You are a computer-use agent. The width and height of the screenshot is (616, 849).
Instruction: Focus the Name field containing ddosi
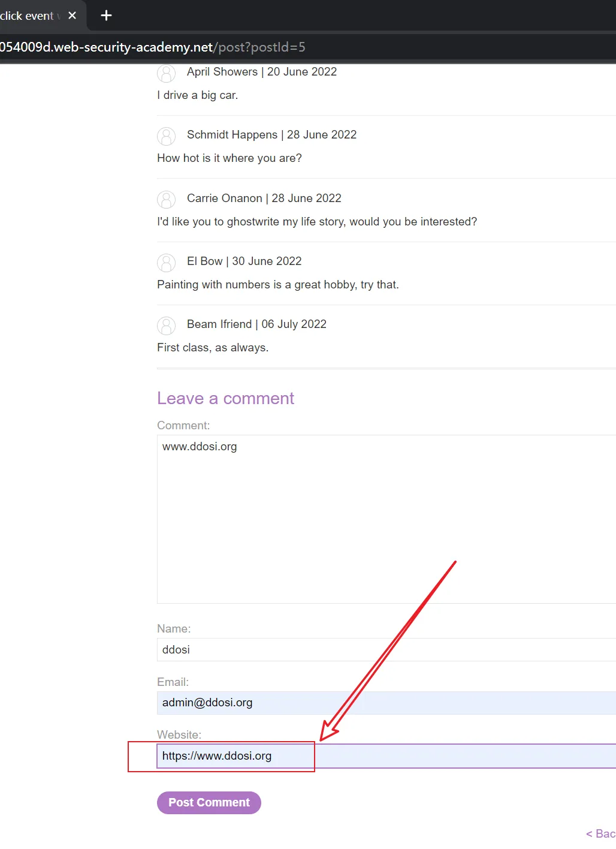tap(386, 650)
